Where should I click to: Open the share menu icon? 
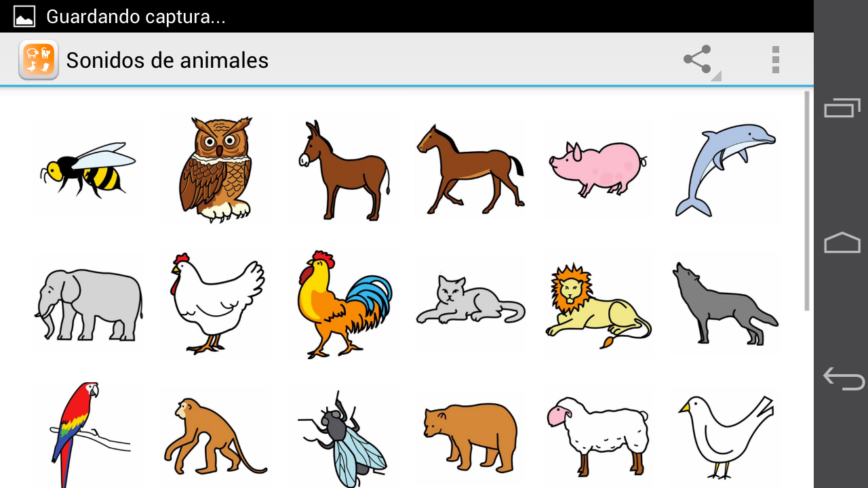click(698, 60)
